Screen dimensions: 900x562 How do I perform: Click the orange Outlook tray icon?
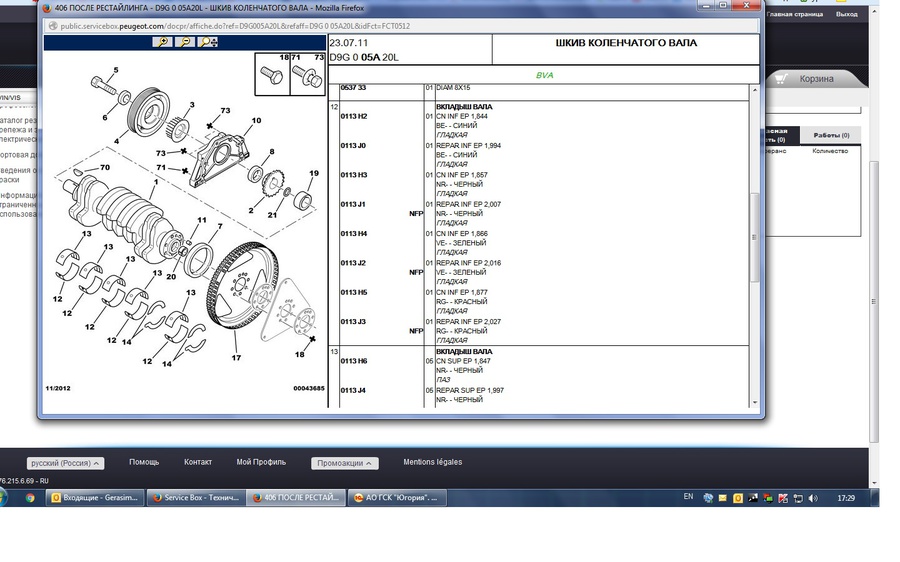[x=738, y=498]
